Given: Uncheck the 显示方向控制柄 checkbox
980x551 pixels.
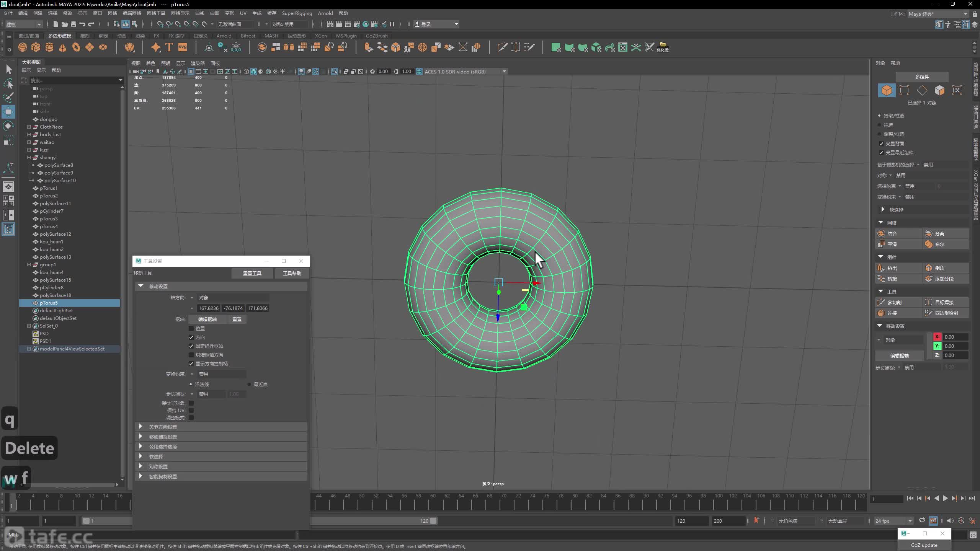Looking at the screenshot, I should [191, 364].
